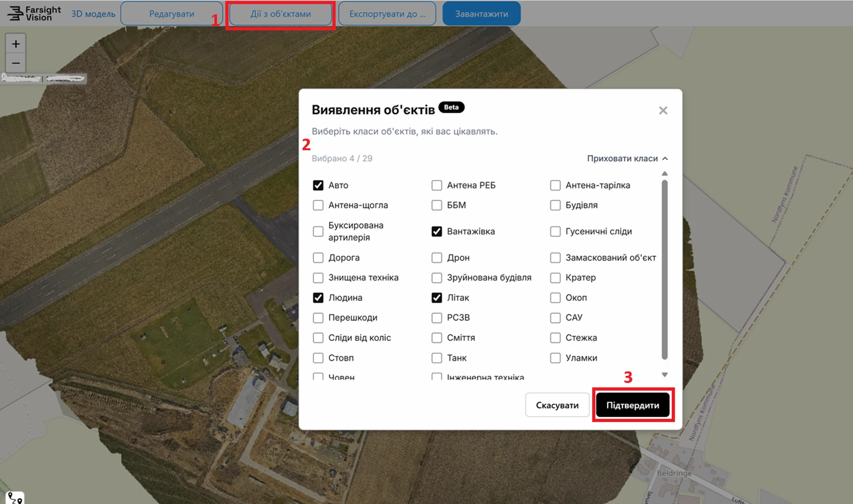Click the Підтвердити button
The width and height of the screenshot is (853, 504).
coord(633,405)
